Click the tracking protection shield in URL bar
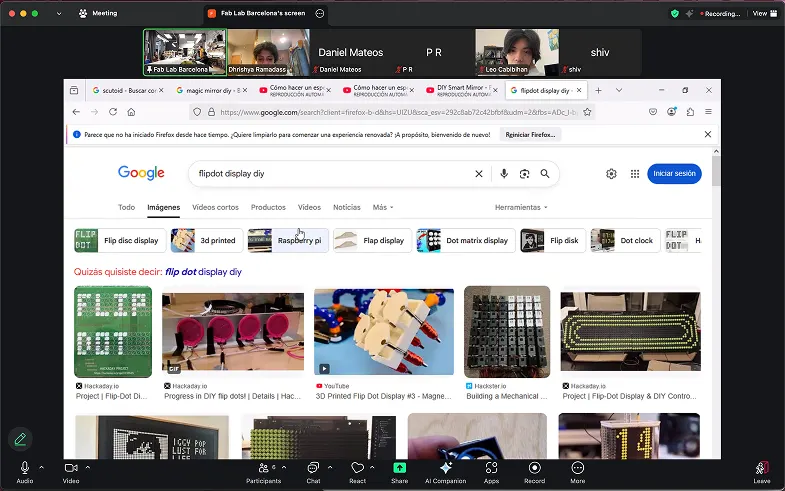 click(197, 112)
